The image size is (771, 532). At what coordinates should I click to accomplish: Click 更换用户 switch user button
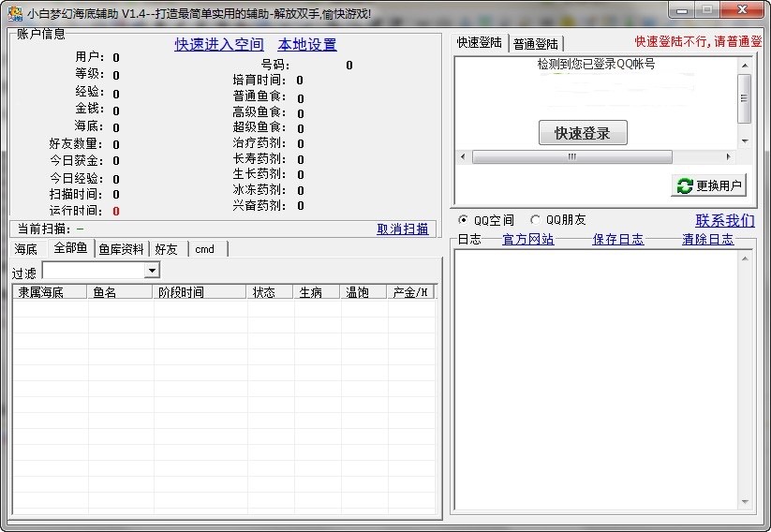click(709, 185)
